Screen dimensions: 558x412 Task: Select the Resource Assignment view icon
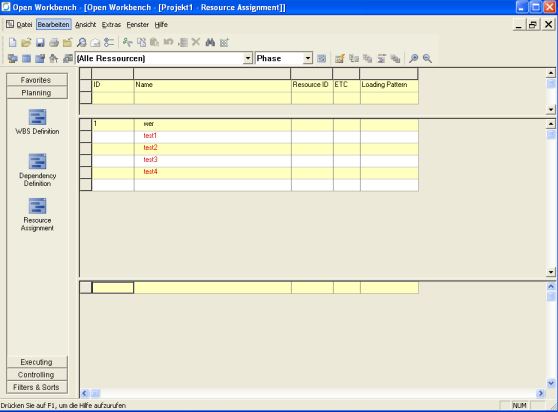(37, 206)
